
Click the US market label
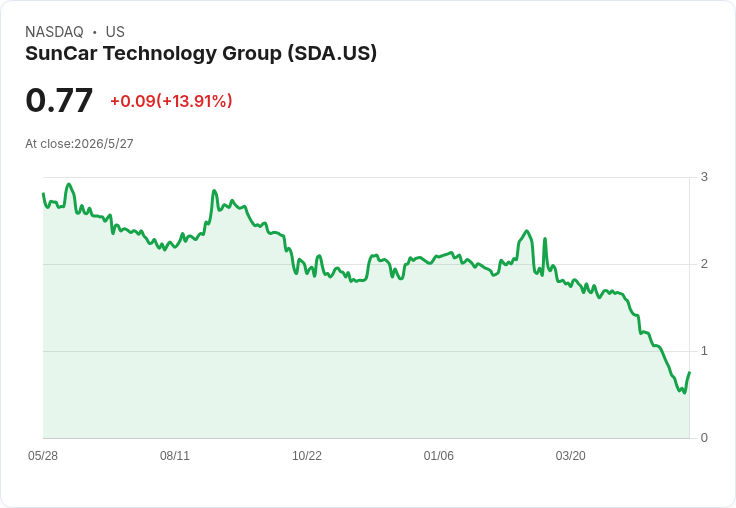(x=115, y=32)
